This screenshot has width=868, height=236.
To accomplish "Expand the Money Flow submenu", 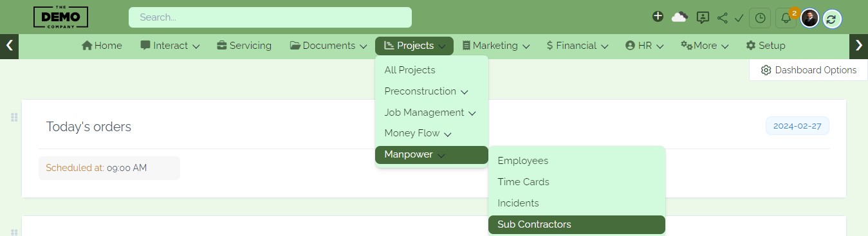I will 418,133.
